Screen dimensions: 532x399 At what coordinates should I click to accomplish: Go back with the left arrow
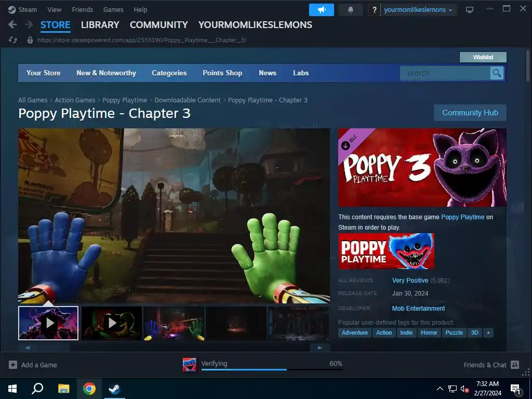(x=12, y=24)
